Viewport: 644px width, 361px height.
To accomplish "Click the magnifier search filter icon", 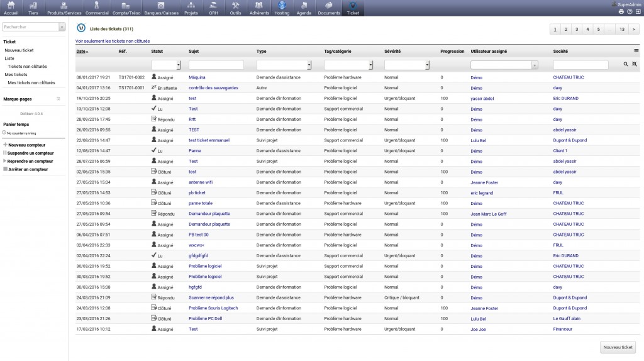I will click(626, 65).
